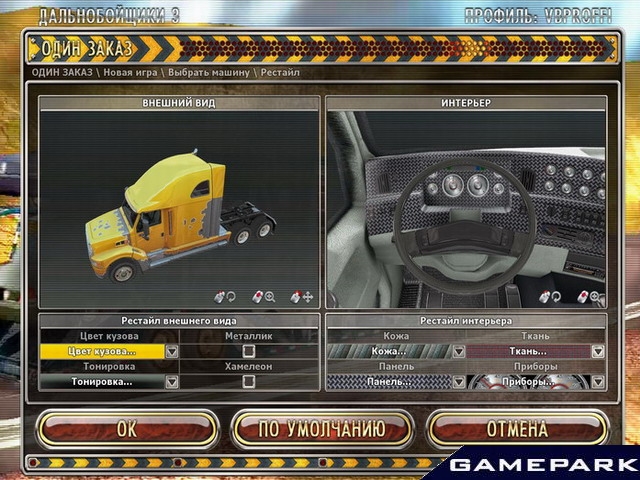Click the rotate mouse icon in interior view
The width and height of the screenshot is (640, 480).
pos(550,297)
